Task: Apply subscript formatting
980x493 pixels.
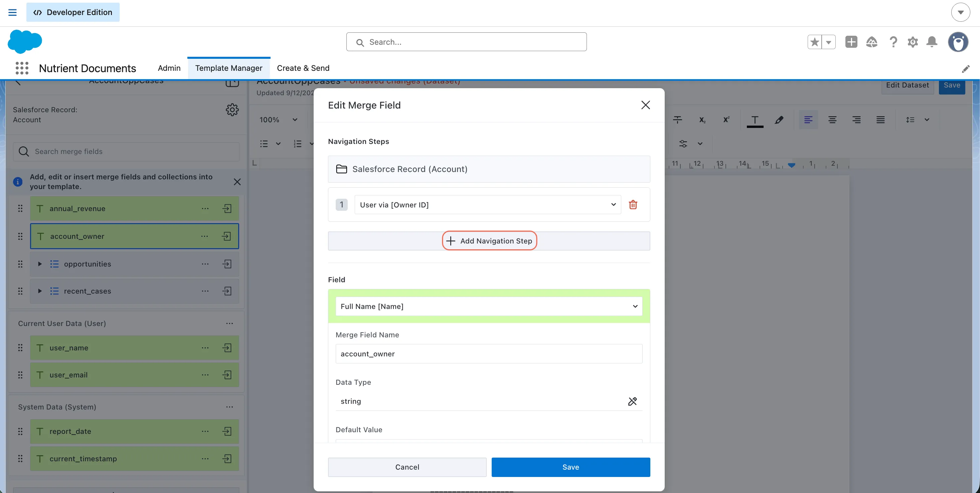Action: click(x=702, y=120)
